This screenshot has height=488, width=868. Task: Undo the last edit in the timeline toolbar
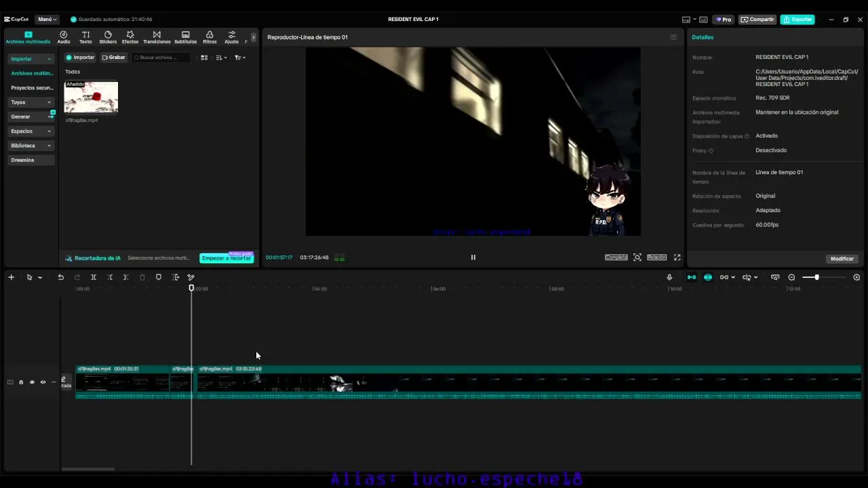click(x=60, y=277)
